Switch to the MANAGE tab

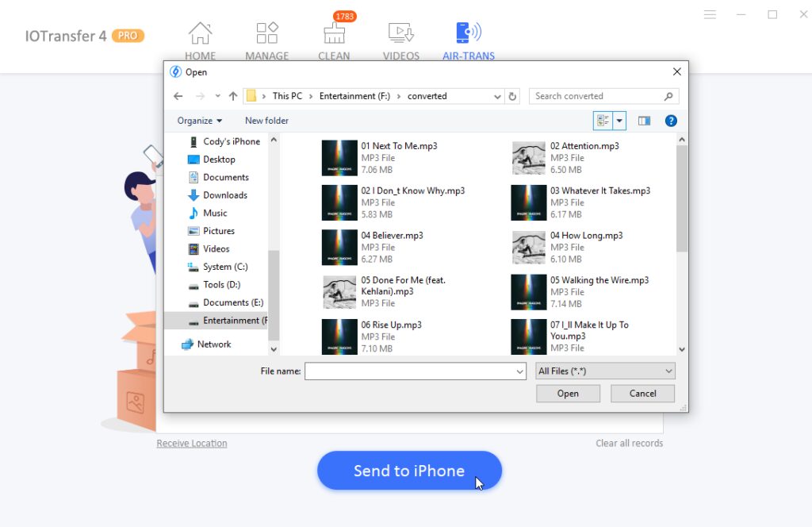coord(266,41)
